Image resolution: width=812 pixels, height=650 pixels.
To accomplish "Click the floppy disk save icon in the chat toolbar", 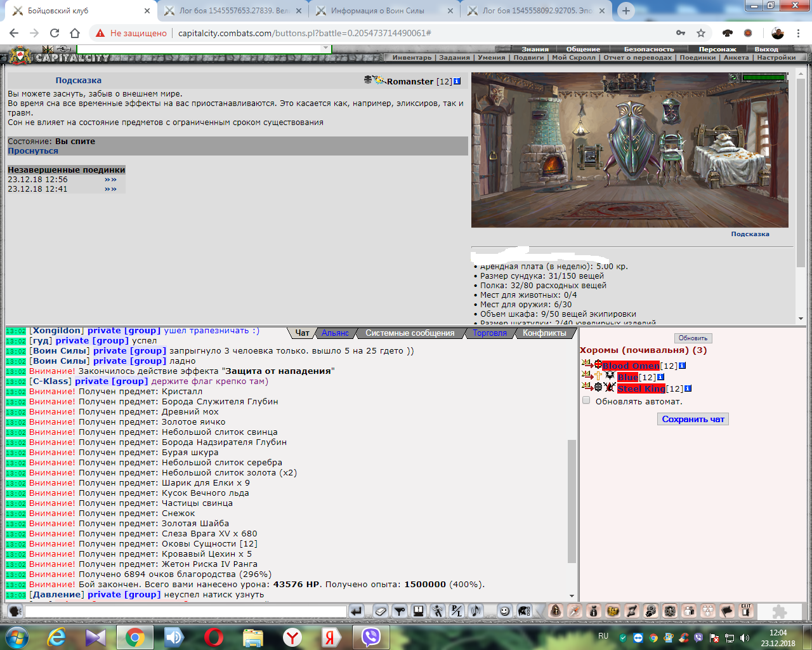I will pos(418,611).
